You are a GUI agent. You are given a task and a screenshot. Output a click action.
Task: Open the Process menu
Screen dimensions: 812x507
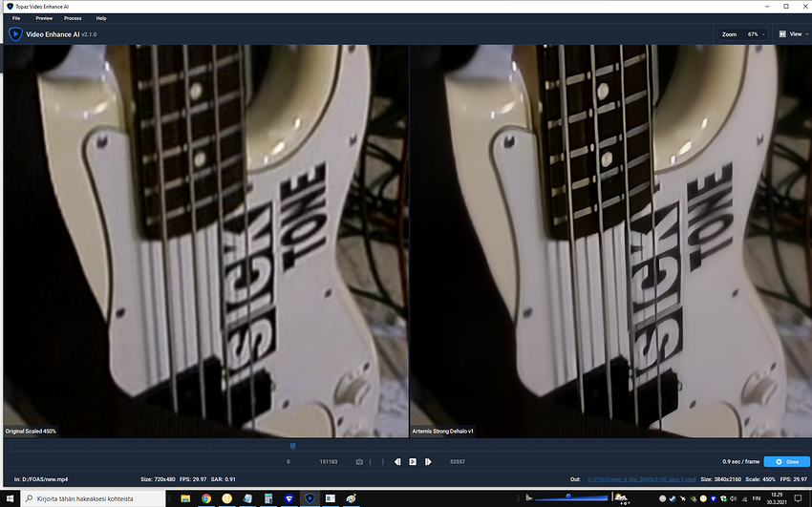(73, 18)
